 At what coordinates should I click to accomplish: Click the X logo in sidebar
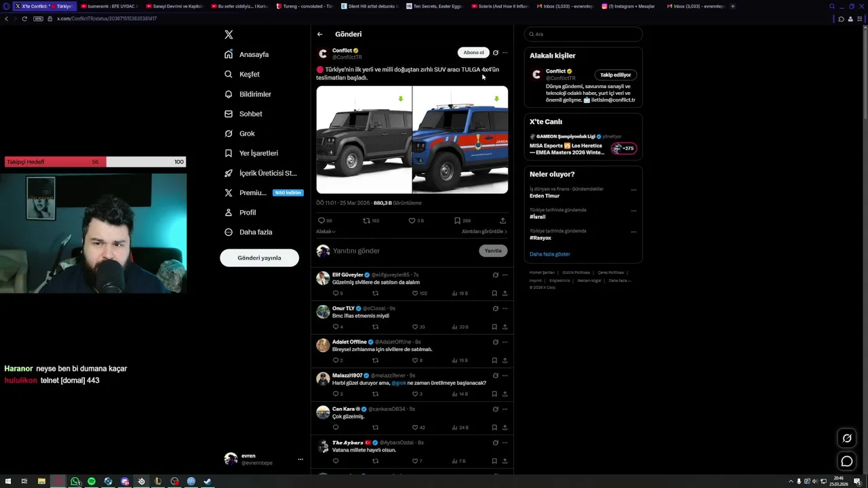(x=229, y=35)
